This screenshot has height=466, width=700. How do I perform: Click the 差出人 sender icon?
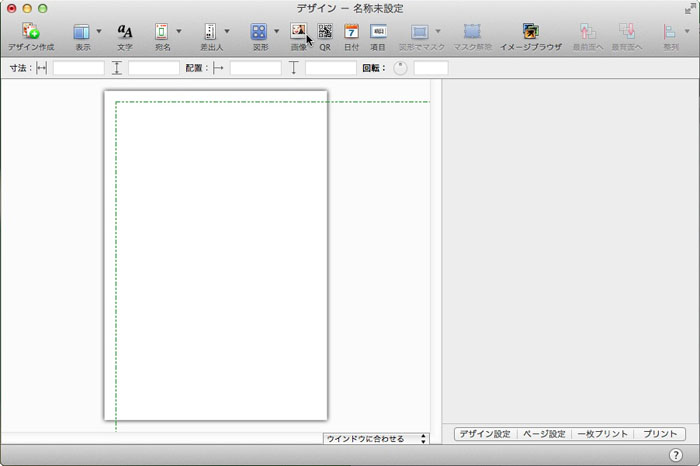(210, 33)
